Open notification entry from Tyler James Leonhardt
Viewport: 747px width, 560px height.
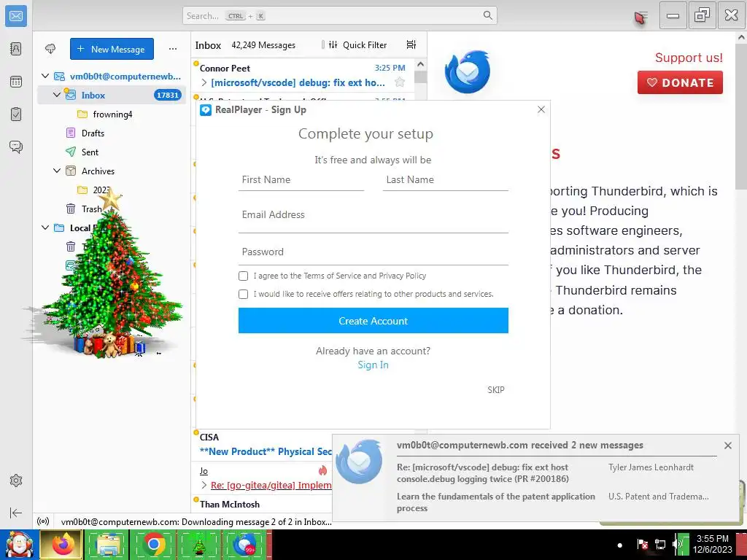556,473
